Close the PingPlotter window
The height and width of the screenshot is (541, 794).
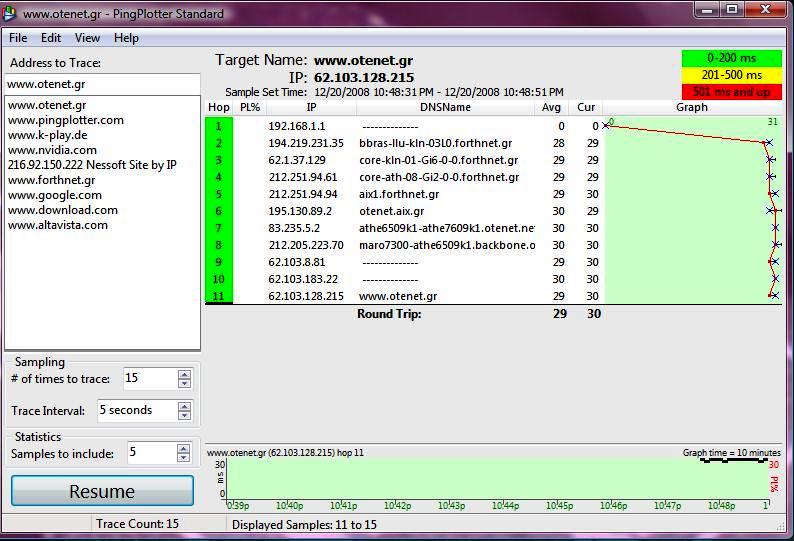[x=765, y=10]
